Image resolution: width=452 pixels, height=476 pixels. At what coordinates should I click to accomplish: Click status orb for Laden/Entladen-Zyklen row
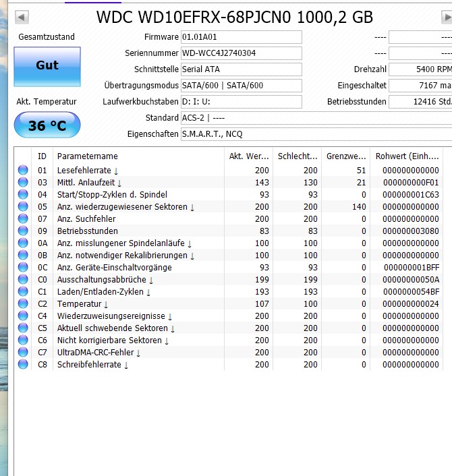(23, 291)
